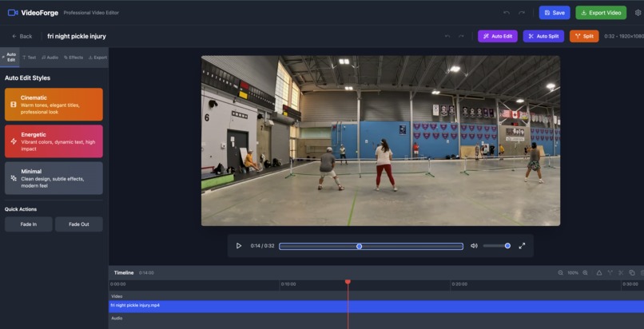644x329 pixels.
Task: Go back with the Back arrow button
Action: coord(22,36)
